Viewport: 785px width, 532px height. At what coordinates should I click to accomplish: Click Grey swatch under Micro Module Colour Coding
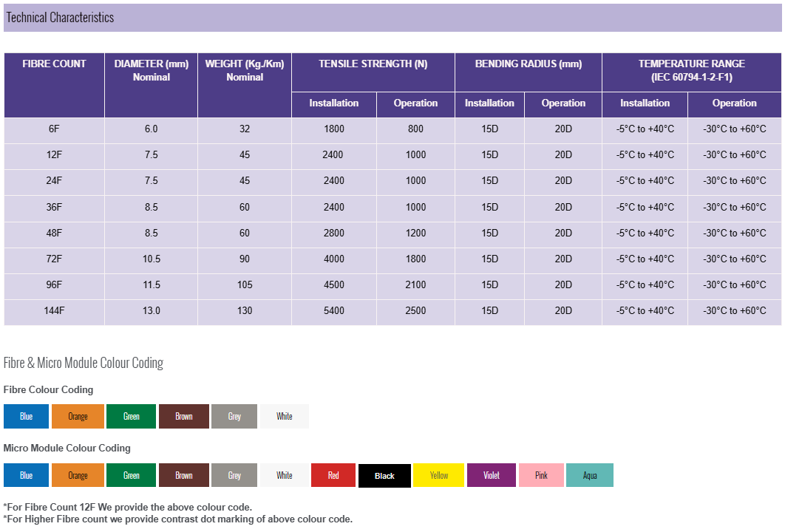pos(234,475)
